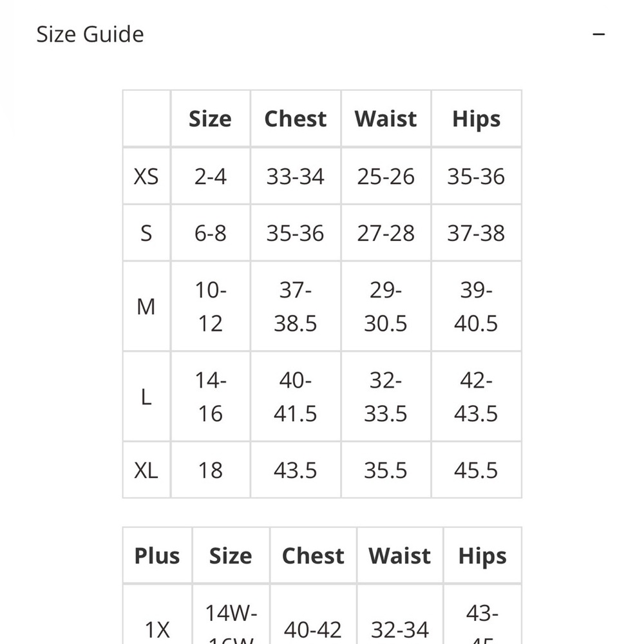
Task: Click the Chest header in first table
Action: (296, 118)
